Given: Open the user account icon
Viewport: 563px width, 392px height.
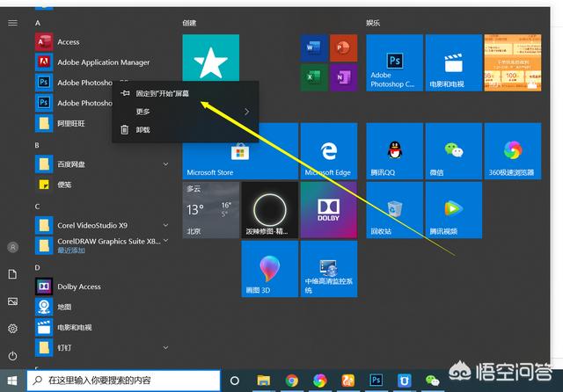Looking at the screenshot, I should coord(13,247).
